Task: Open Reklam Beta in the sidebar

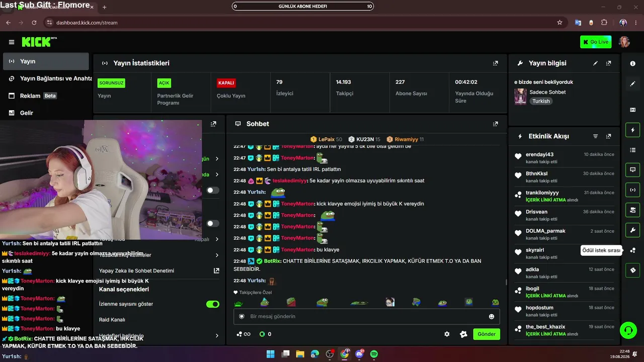Action: click(x=46, y=96)
